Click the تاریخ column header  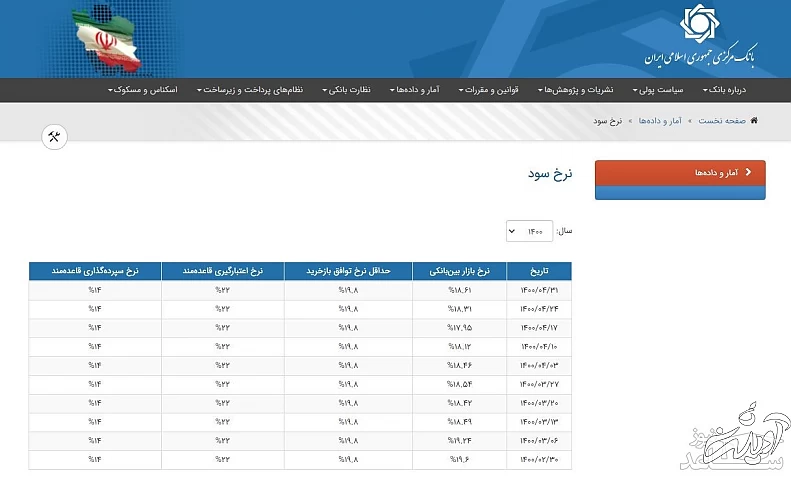[x=539, y=271]
